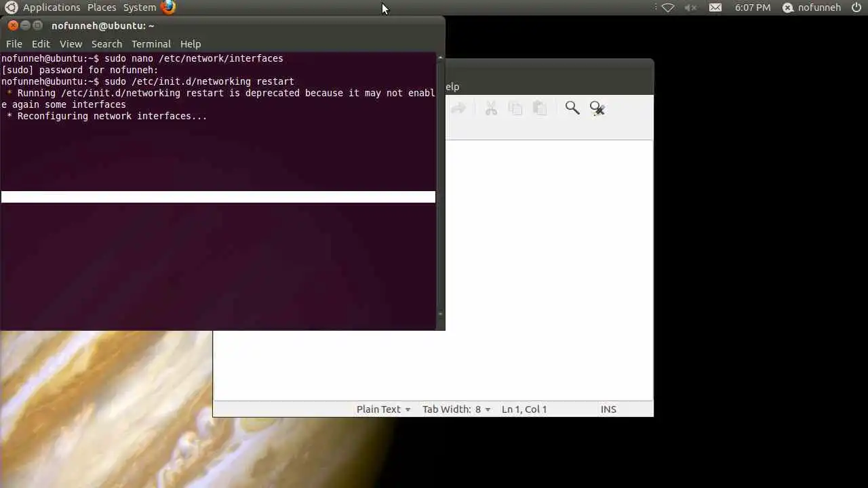This screenshot has height=488, width=868.
Task: Click Ln 1, Col 1 cursor position text
Action: click(x=524, y=409)
